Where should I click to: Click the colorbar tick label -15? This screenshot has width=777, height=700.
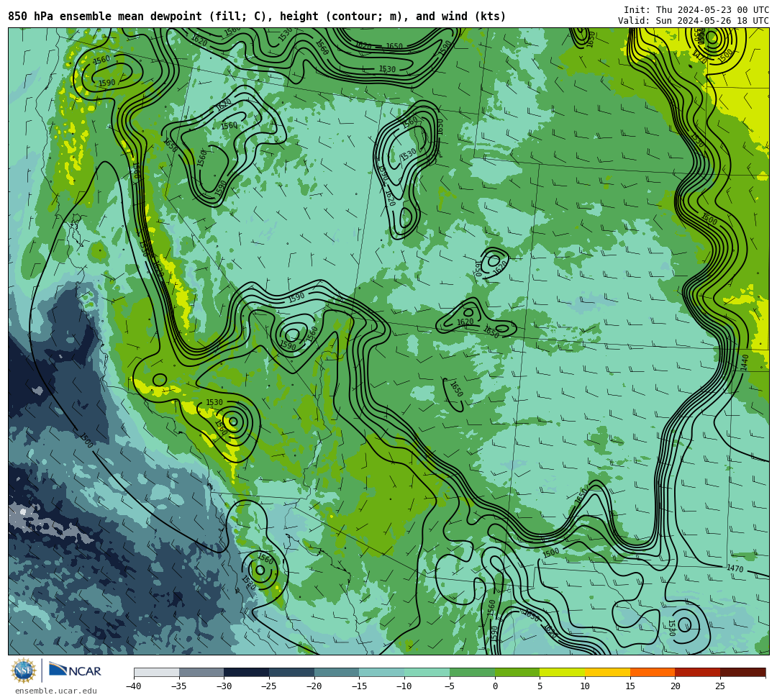(359, 686)
